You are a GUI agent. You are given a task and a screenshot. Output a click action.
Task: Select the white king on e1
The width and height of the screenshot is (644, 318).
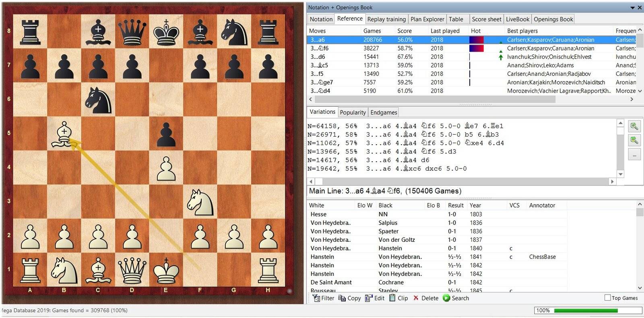[x=166, y=270]
